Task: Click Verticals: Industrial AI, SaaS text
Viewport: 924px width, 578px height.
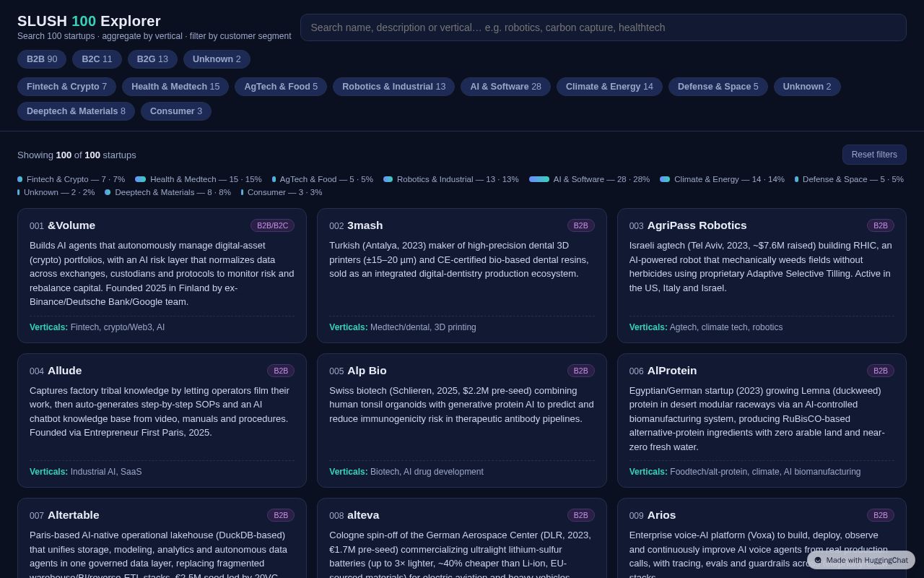Action: pos(86,472)
